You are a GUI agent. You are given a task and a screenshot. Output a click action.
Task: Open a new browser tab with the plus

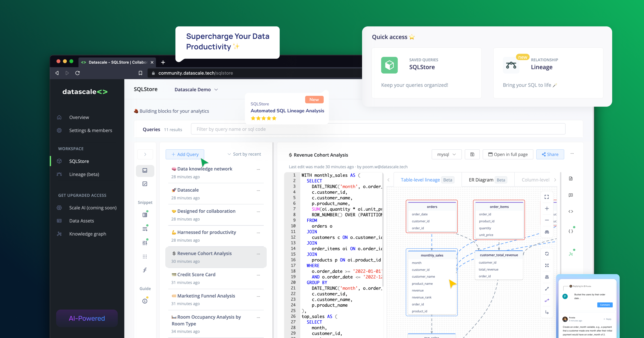163,62
